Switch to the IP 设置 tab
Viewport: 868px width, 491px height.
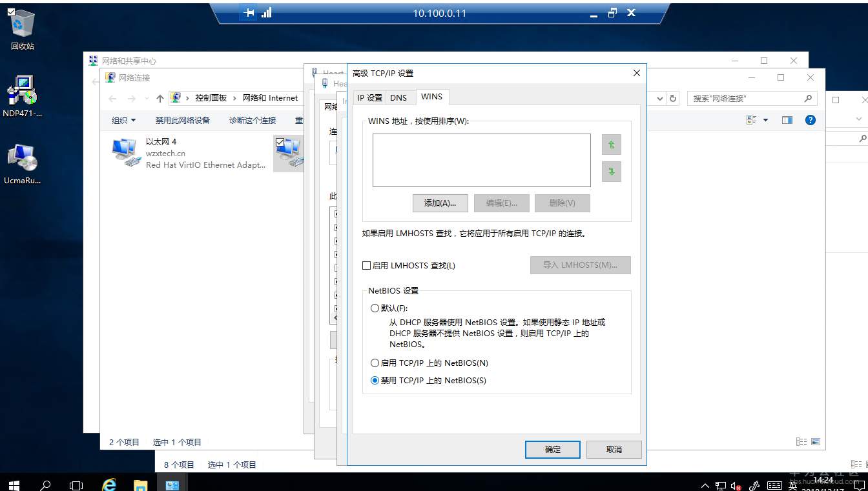(x=369, y=97)
